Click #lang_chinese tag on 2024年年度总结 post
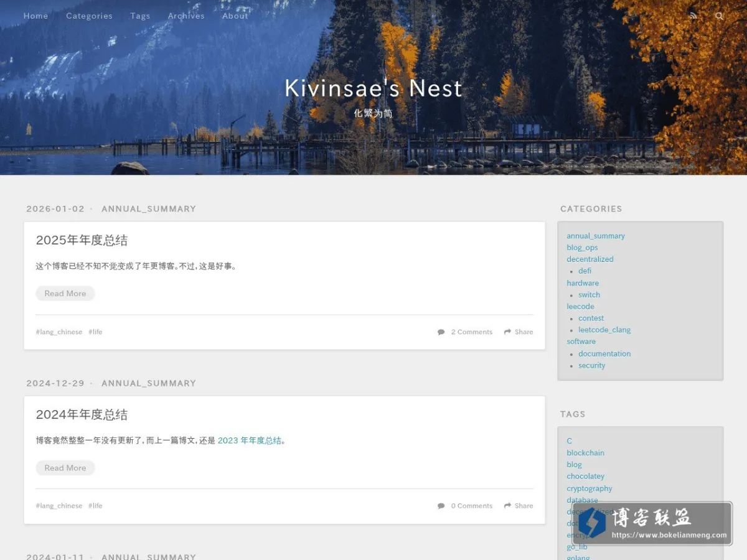Viewport: 747px width, 560px height. coord(59,506)
